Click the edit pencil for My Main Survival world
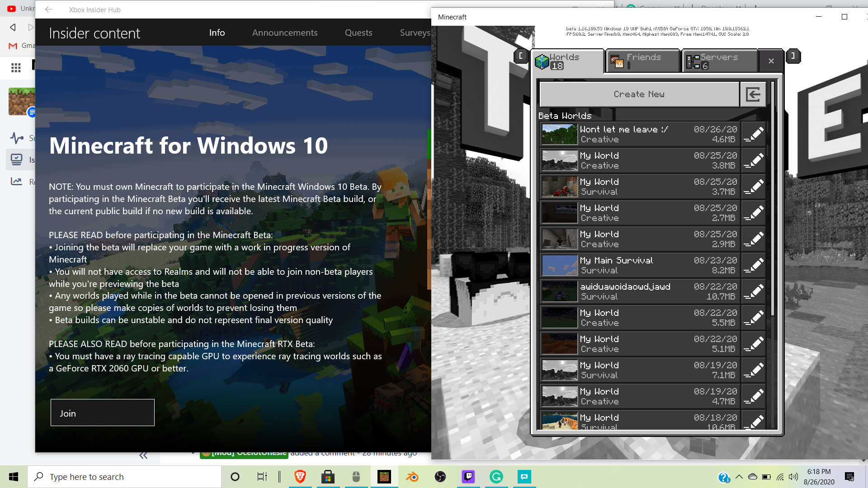 click(754, 265)
